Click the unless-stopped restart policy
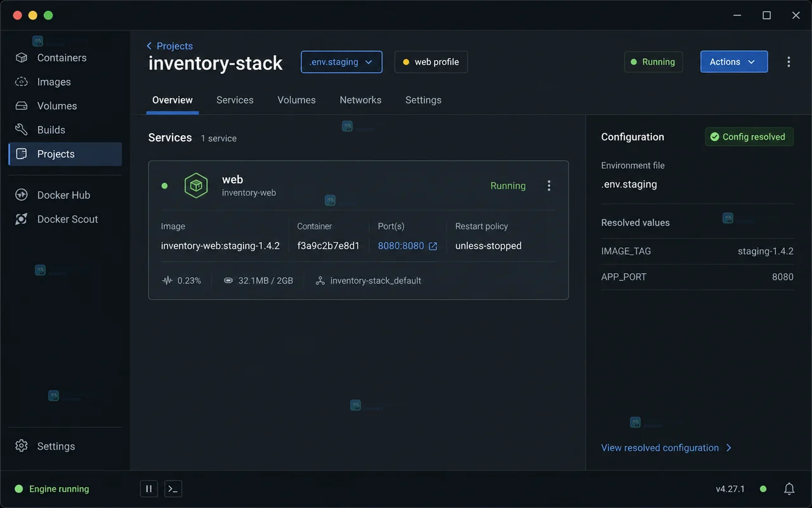Viewport: 812px width, 508px height. 488,246
